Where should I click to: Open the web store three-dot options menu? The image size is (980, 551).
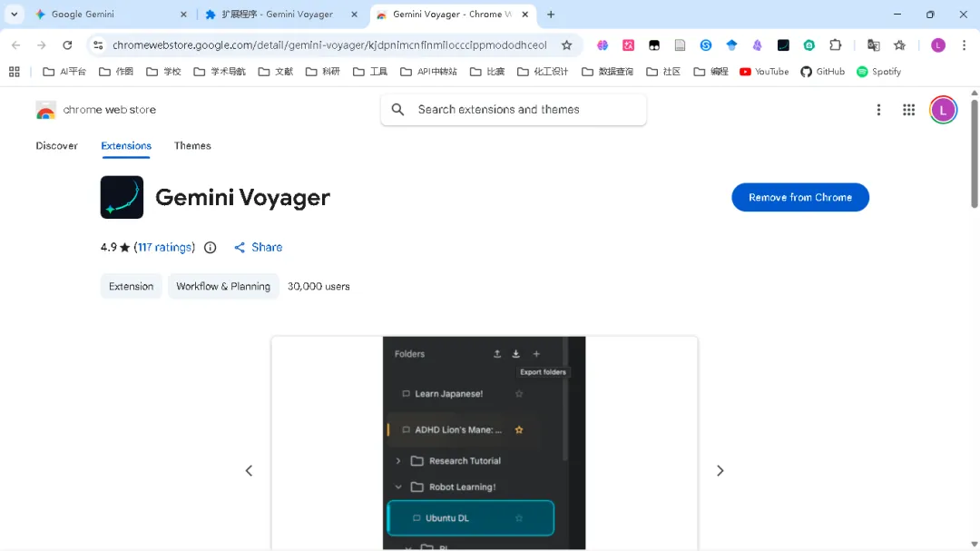tap(878, 110)
